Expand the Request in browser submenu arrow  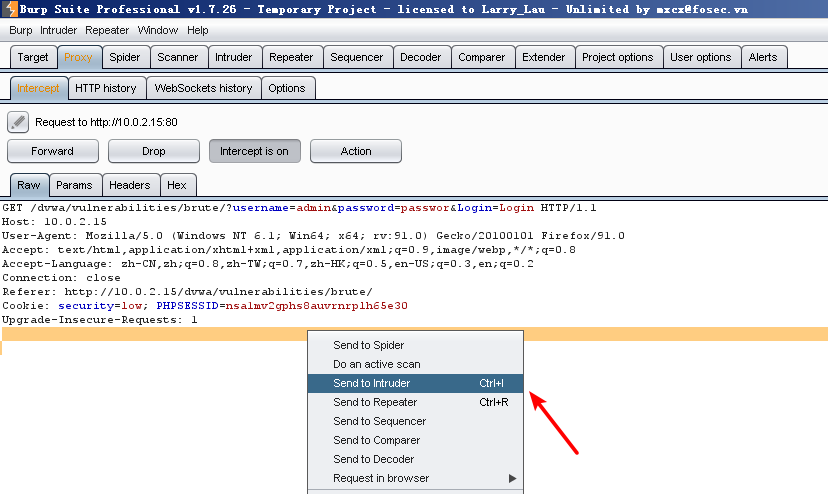512,478
